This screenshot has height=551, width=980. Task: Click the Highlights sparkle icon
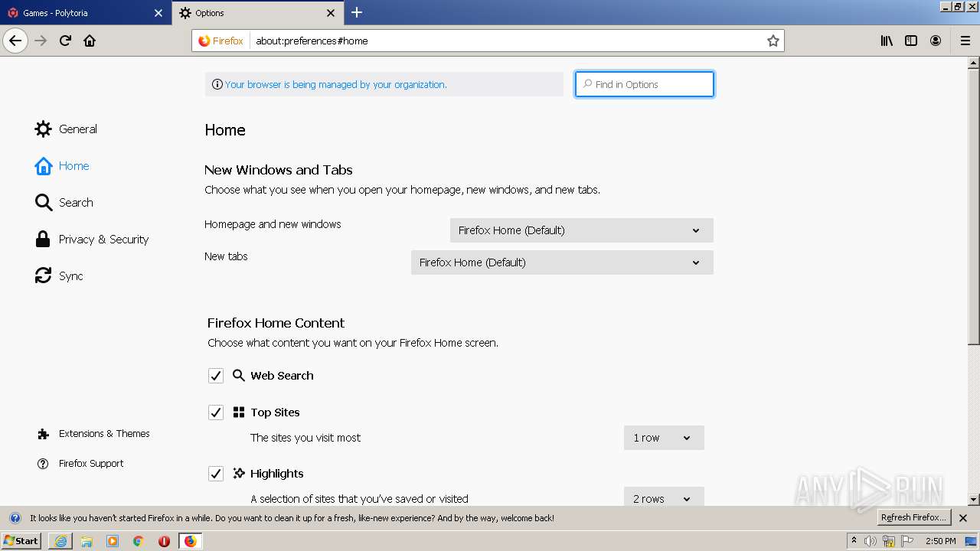point(239,474)
